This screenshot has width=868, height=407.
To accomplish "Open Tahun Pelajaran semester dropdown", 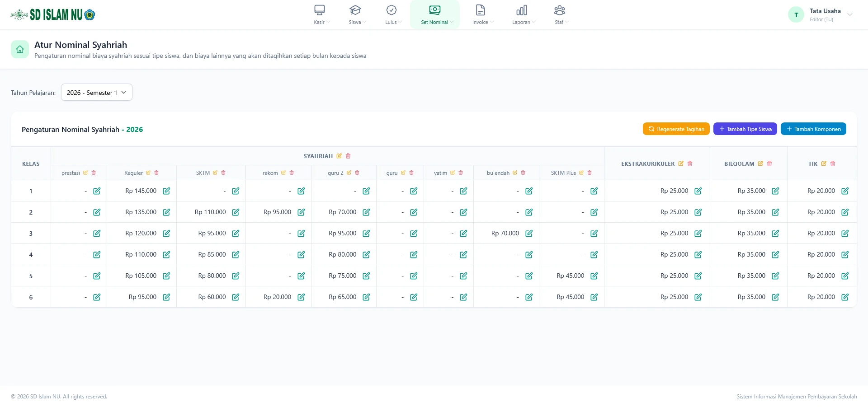I will [97, 92].
